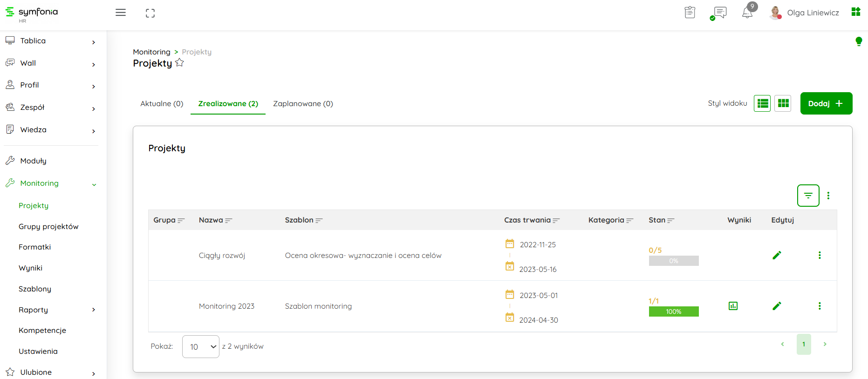Switch to grid view style
Viewport: 868px width, 379px height.
(783, 103)
